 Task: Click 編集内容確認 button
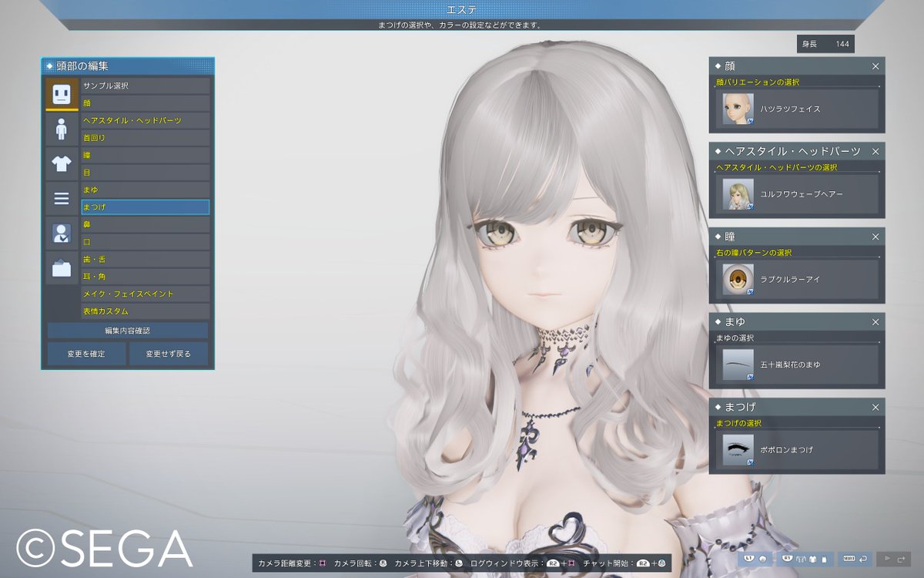click(128, 331)
